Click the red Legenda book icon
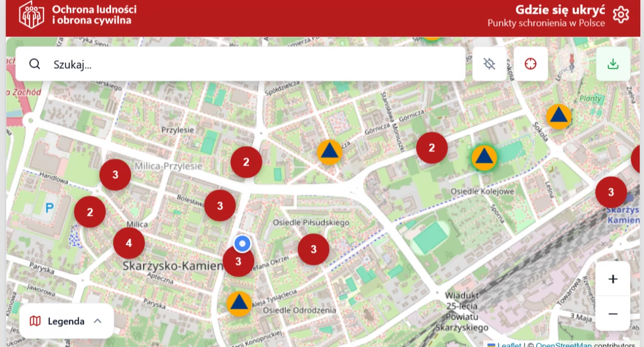 [34, 321]
